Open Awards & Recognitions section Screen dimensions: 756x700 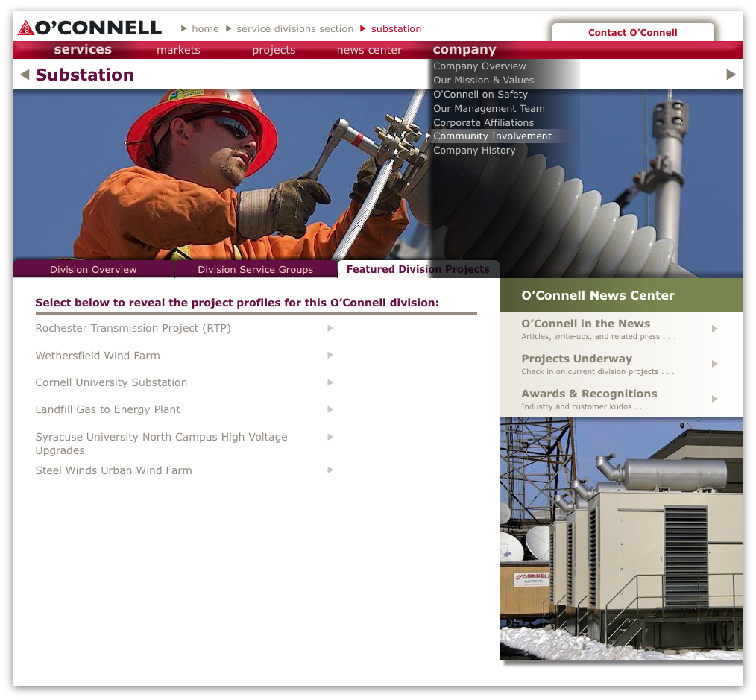pyautogui.click(x=621, y=400)
